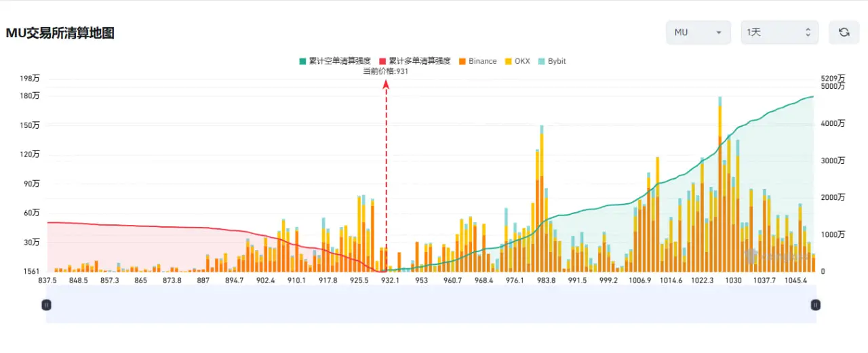Click the tallest bar near price 1030
Screen dimensions: 868x353
click(719, 184)
